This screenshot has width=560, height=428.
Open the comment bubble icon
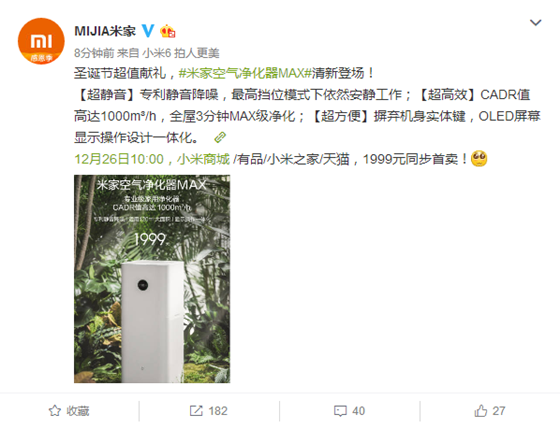[340, 411]
